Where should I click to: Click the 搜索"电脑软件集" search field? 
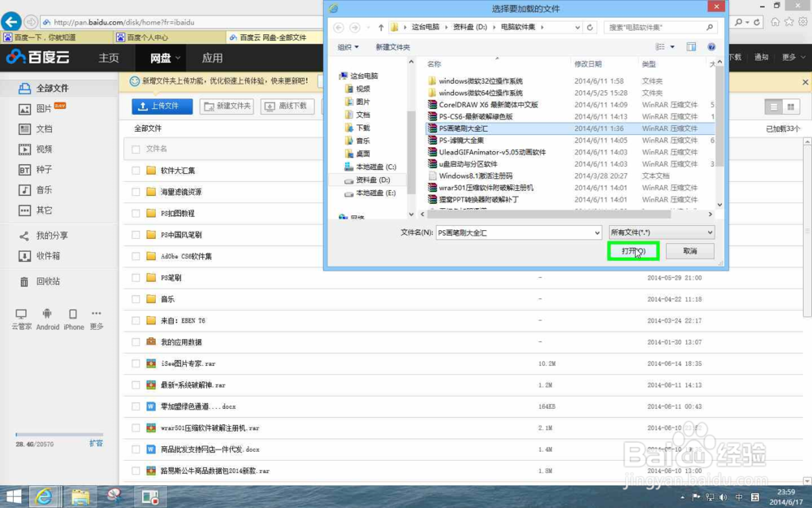click(x=660, y=28)
